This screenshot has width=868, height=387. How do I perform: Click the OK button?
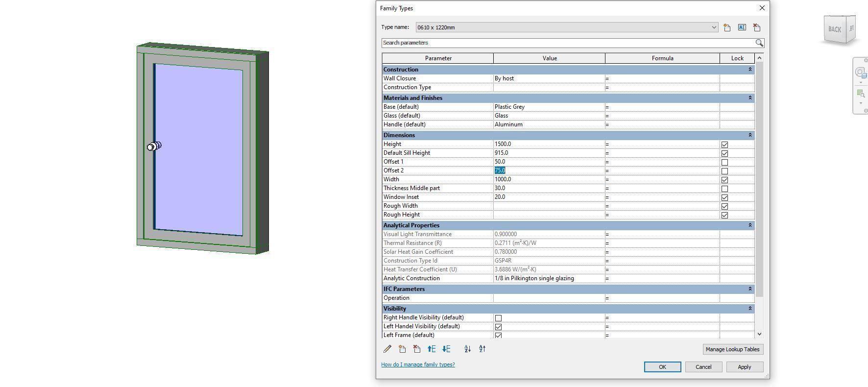pyautogui.click(x=662, y=367)
